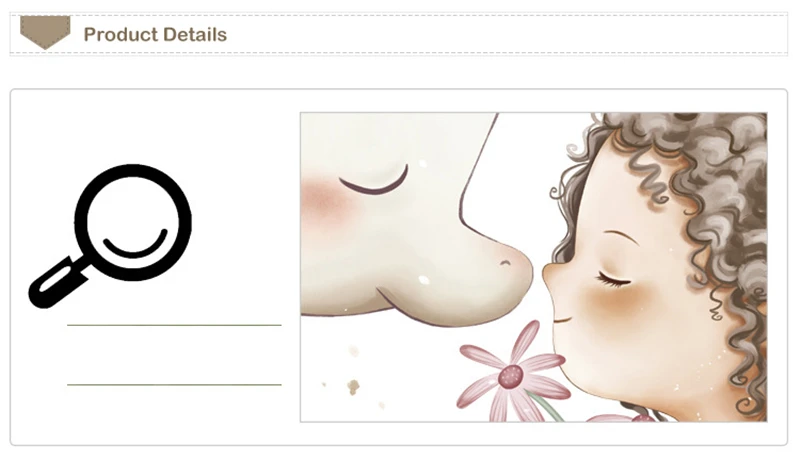Click the dark pink center of the daisy
This screenshot has width=800, height=460.
pyautogui.click(x=511, y=376)
